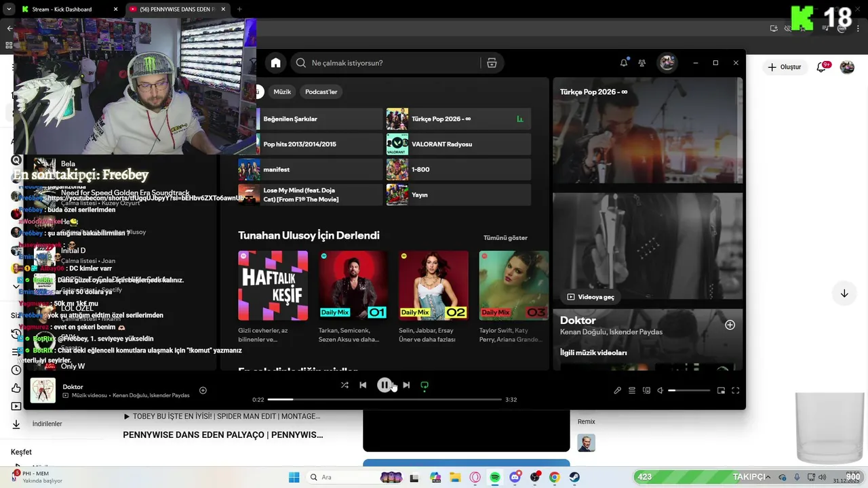Image resolution: width=868 pixels, height=488 pixels.
Task: Toggle repeat mode in player
Action: 425,385
